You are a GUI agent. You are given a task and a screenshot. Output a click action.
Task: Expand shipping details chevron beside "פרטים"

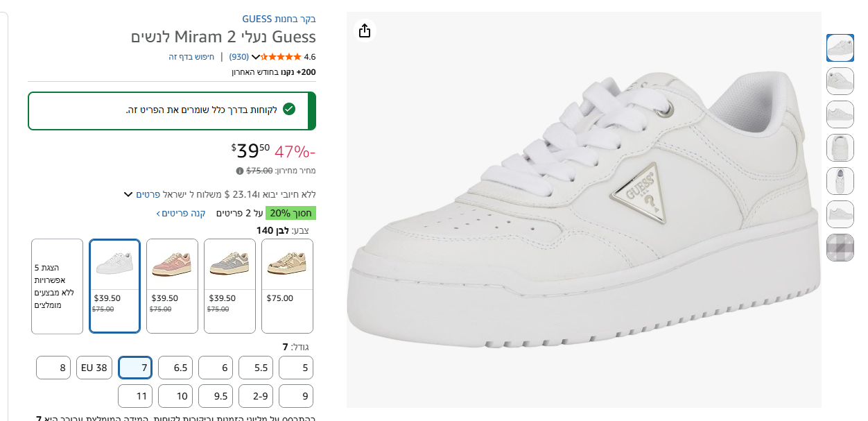pyautogui.click(x=128, y=194)
